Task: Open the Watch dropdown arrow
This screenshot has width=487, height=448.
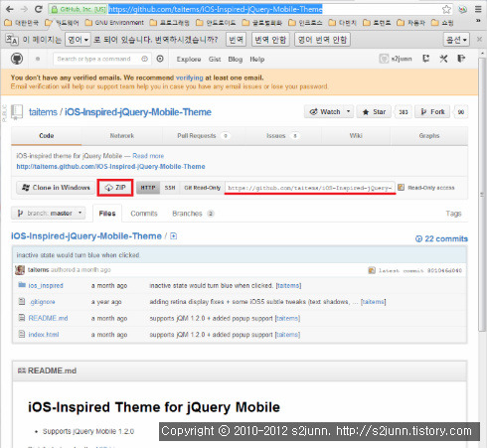Action: point(348,111)
